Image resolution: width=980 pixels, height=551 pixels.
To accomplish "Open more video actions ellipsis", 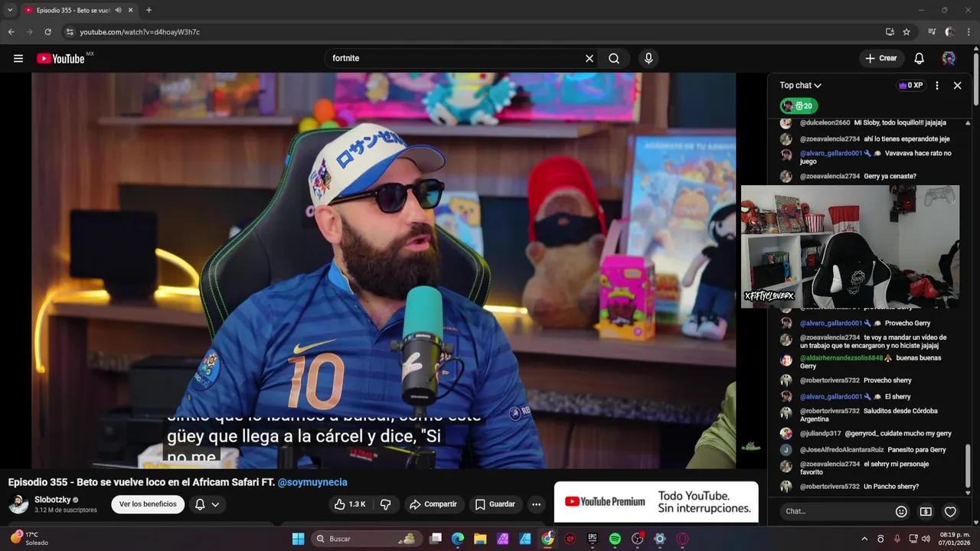I will (x=536, y=504).
